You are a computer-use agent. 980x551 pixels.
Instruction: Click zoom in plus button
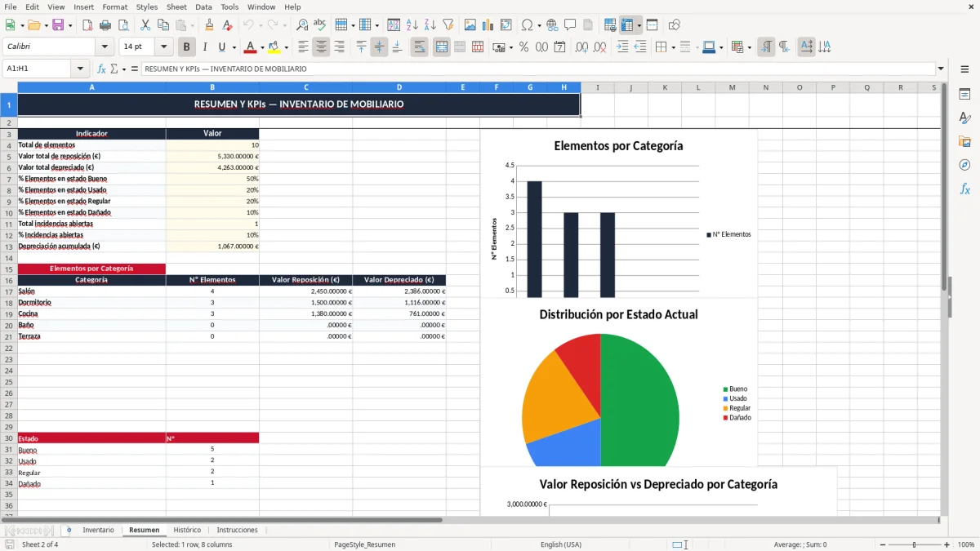[947, 544]
